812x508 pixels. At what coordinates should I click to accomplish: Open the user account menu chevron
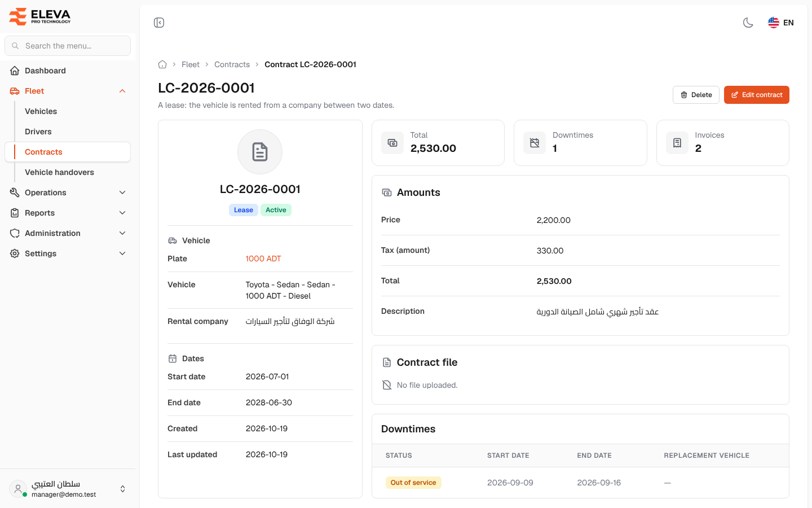tap(123, 489)
